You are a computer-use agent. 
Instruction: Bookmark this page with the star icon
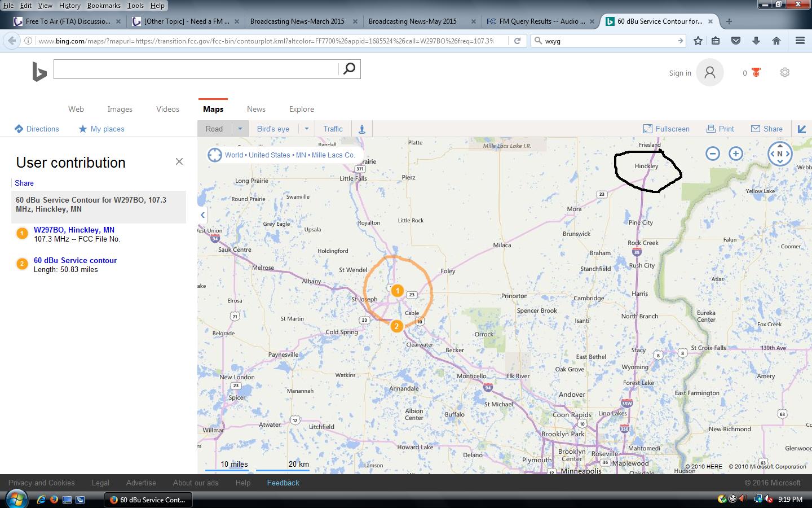tap(698, 41)
